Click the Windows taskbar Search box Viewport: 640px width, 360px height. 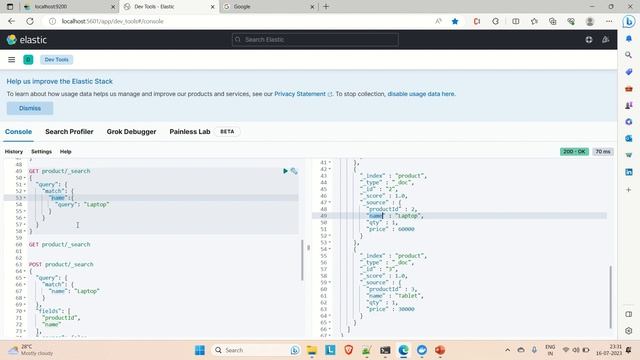(x=256, y=350)
